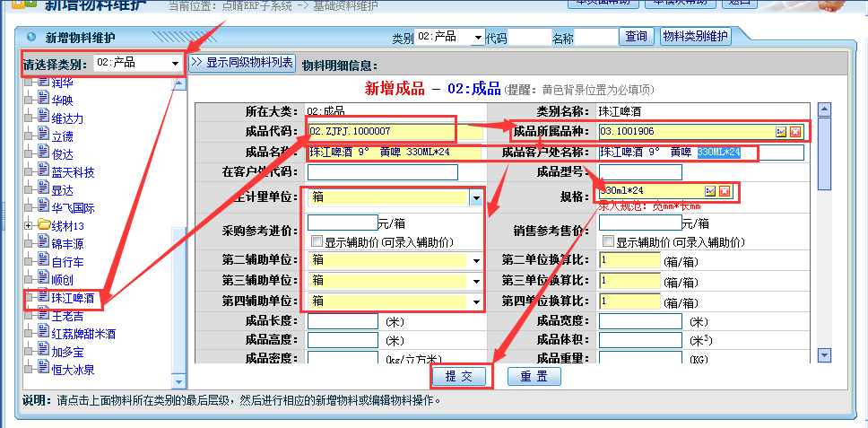Click the 线材13 folder icon
The width and height of the screenshot is (868, 428).
(x=42, y=225)
